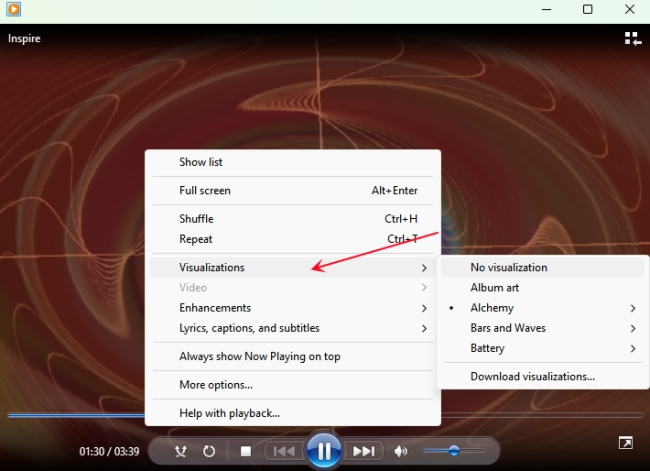The height and width of the screenshot is (471, 650).
Task: Open Help with playback
Action: 293,413
